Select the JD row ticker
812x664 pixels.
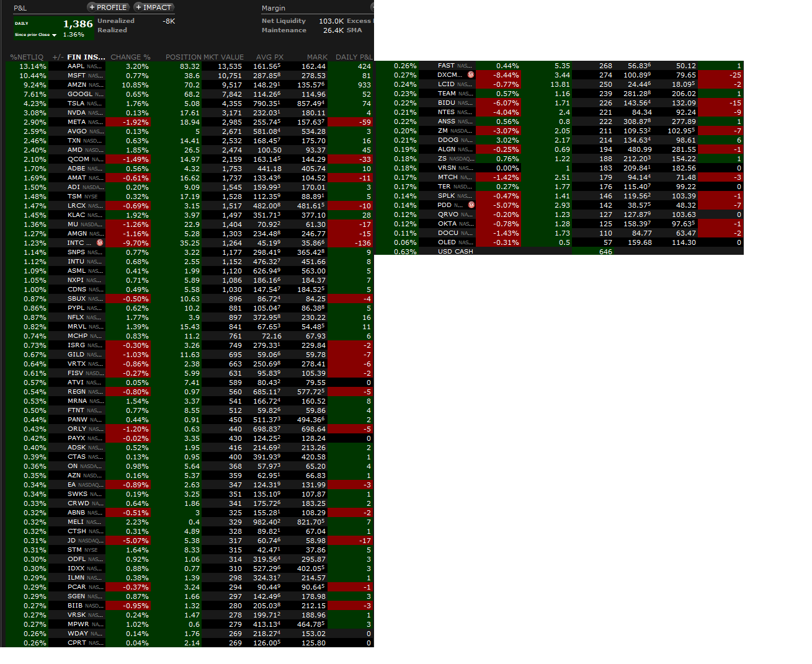71,541
